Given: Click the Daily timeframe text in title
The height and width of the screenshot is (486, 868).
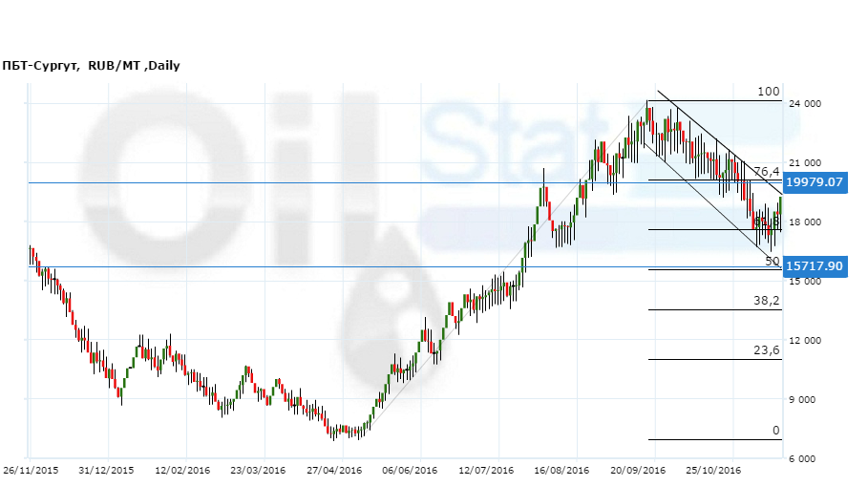Looking at the screenshot, I should coord(160,66).
